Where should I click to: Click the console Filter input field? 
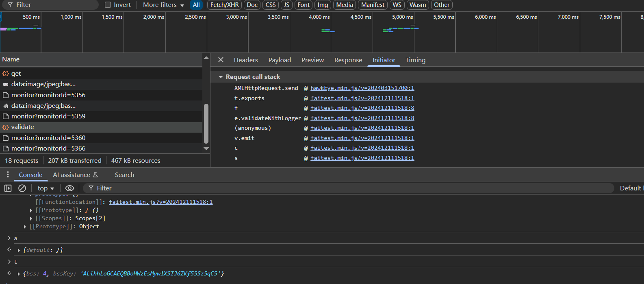349,188
